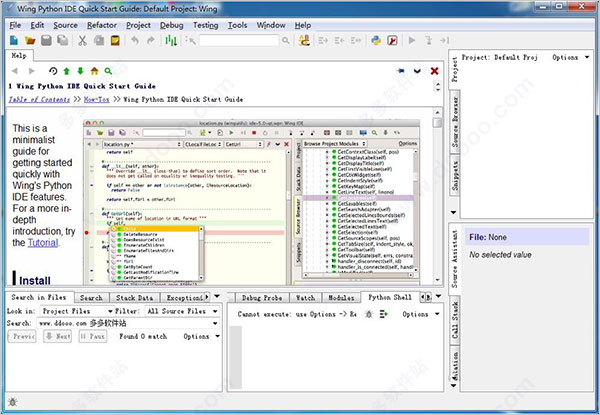
Task: Click the bug icon in the Python Shell panel
Action: [x=368, y=314]
